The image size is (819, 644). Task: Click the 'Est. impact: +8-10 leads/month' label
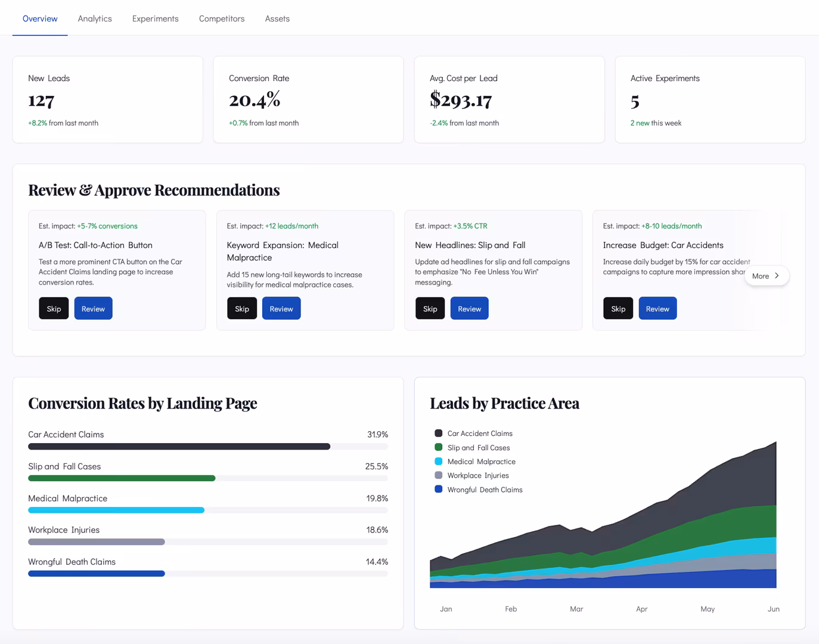[x=652, y=226]
